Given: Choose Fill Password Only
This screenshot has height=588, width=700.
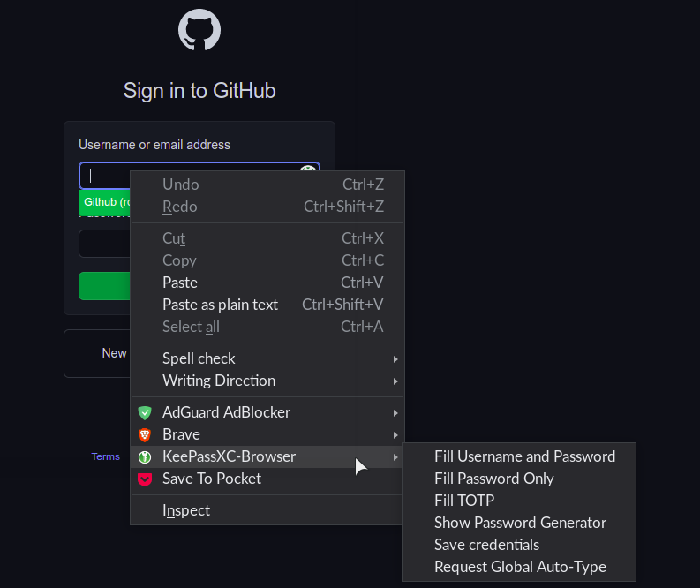Looking at the screenshot, I should [x=493, y=479].
